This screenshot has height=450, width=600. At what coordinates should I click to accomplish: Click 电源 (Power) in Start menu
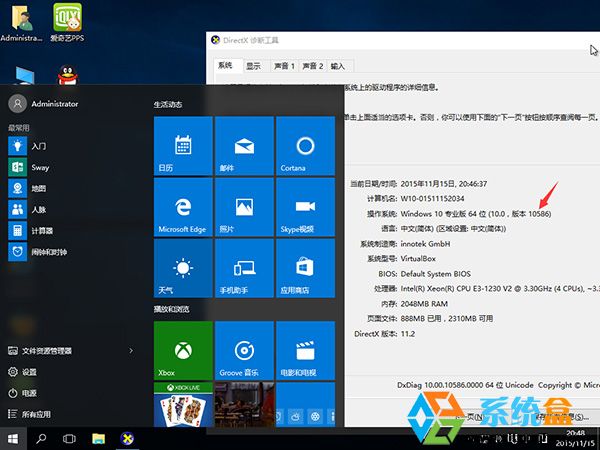tap(30, 393)
